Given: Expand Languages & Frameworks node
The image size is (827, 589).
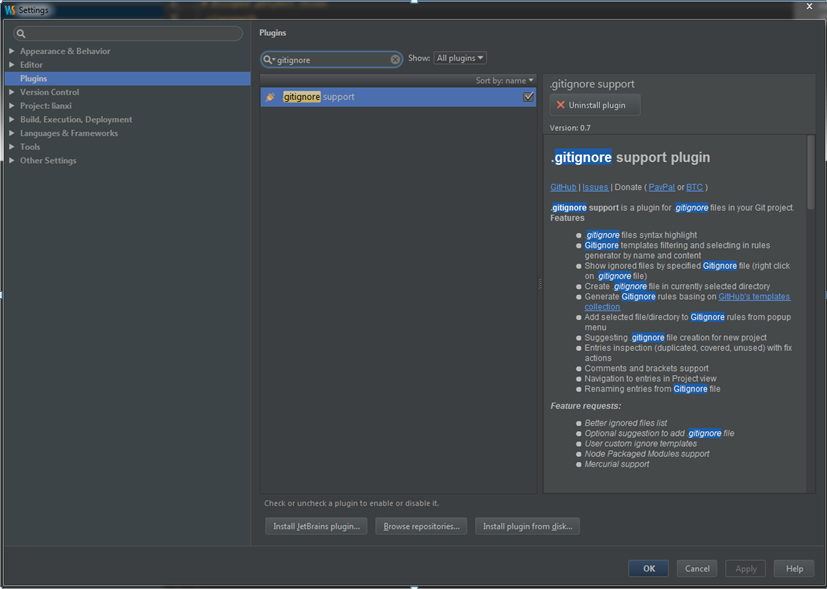Looking at the screenshot, I should pyautogui.click(x=12, y=133).
